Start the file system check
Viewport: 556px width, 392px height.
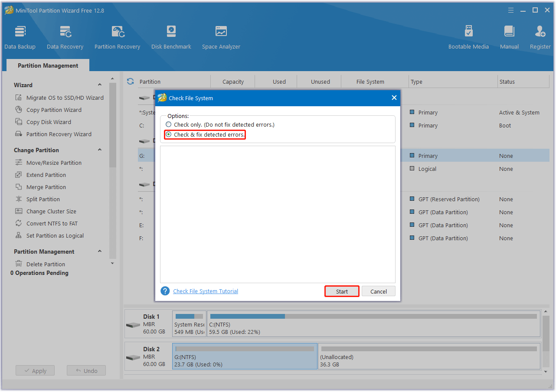341,291
